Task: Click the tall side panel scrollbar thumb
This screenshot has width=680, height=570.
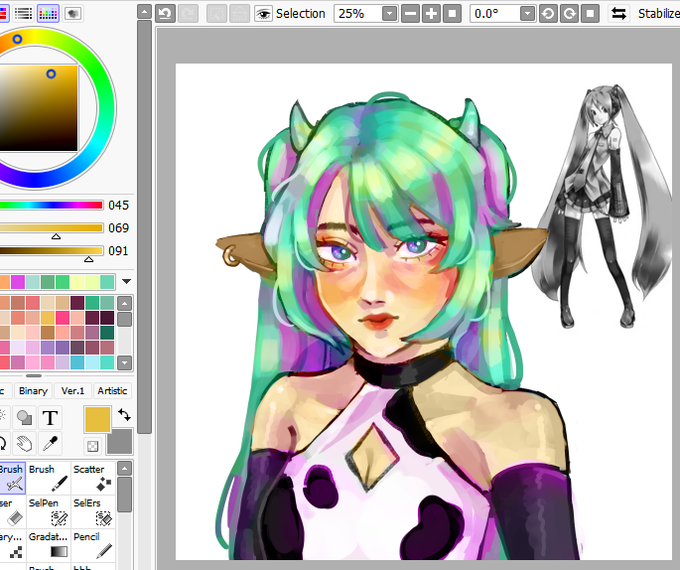Action: click(x=144, y=227)
